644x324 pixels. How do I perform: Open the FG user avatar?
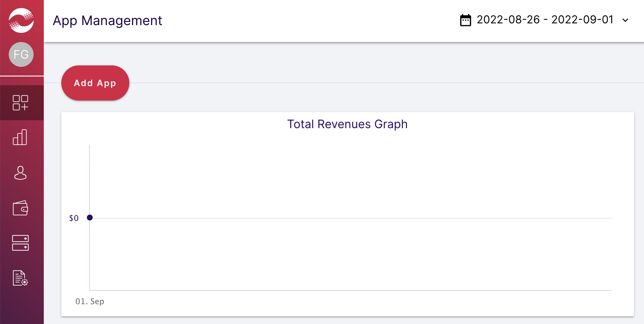[21, 54]
